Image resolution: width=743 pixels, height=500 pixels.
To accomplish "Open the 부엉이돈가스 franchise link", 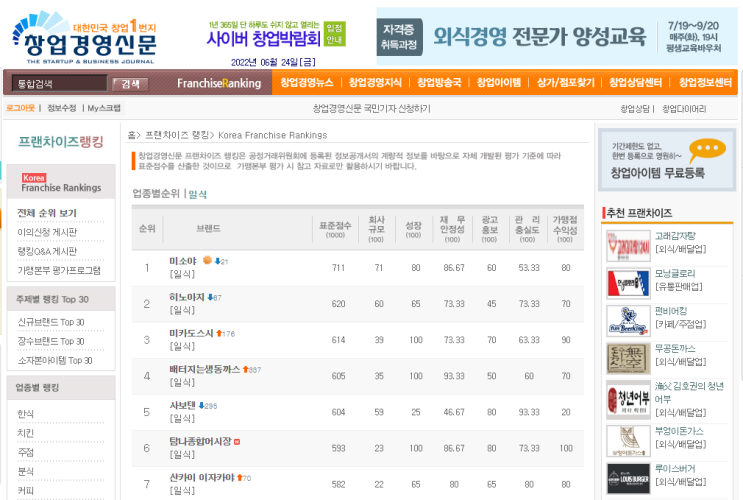I will [x=679, y=431].
